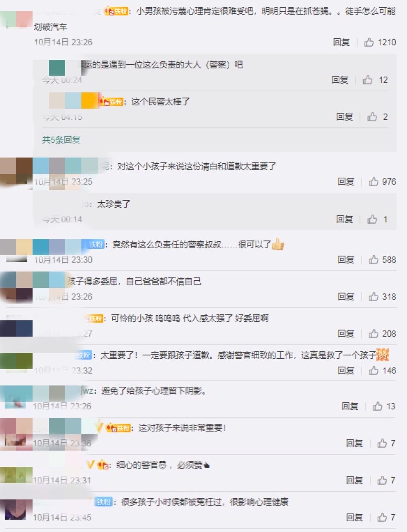
Task: Thumbs-up the comment with 318 likes
Action: [373, 297]
